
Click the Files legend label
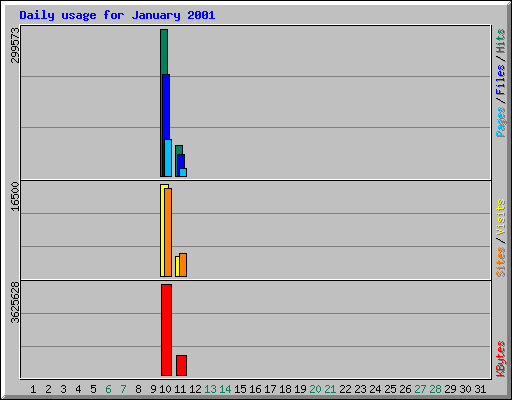(x=500, y=80)
